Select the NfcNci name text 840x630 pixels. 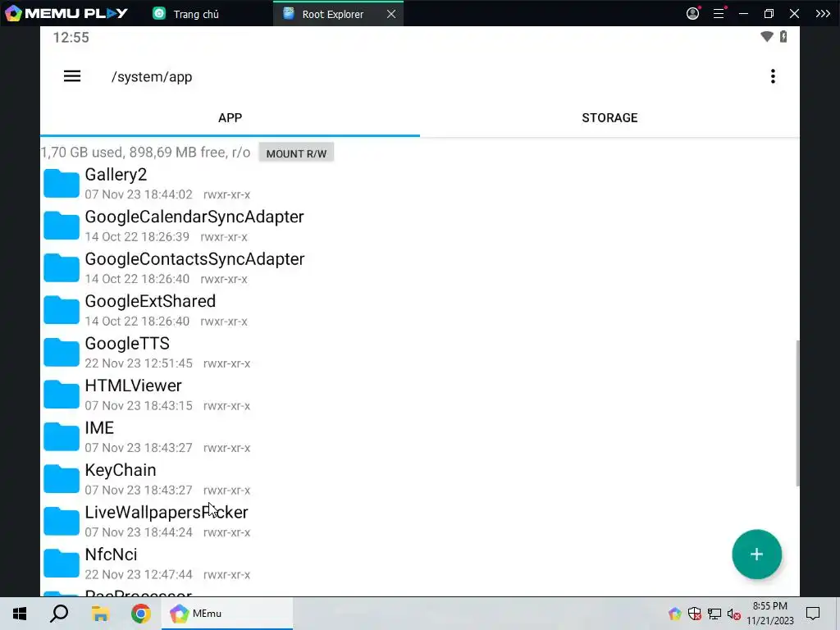click(x=111, y=555)
